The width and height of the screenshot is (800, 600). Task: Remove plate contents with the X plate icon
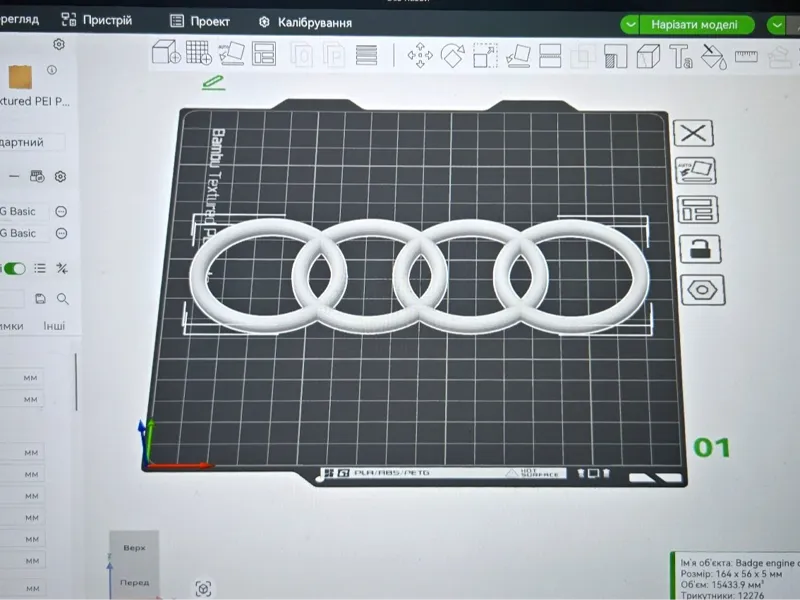tap(693, 134)
